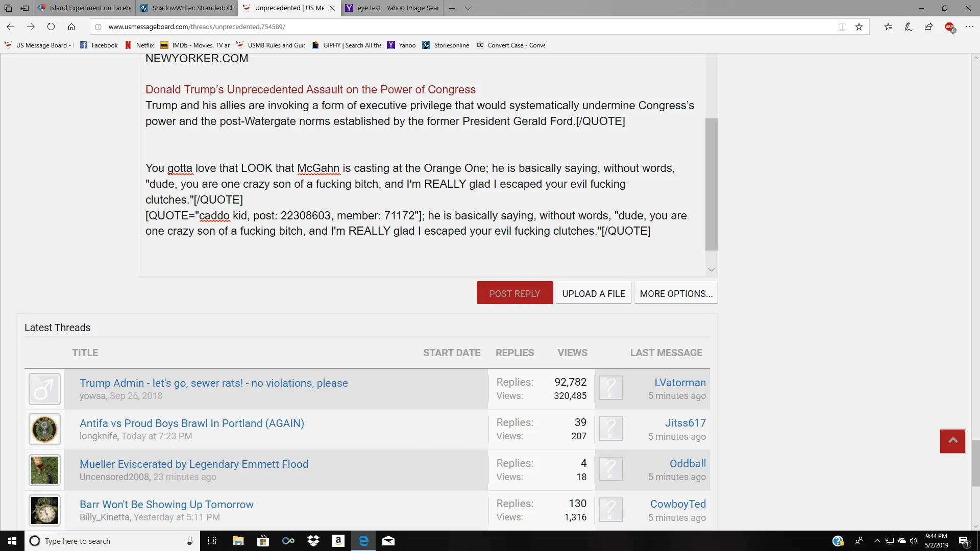Open the Netflix bookmark
This screenshot has width=980, height=551.
pyautogui.click(x=140, y=45)
